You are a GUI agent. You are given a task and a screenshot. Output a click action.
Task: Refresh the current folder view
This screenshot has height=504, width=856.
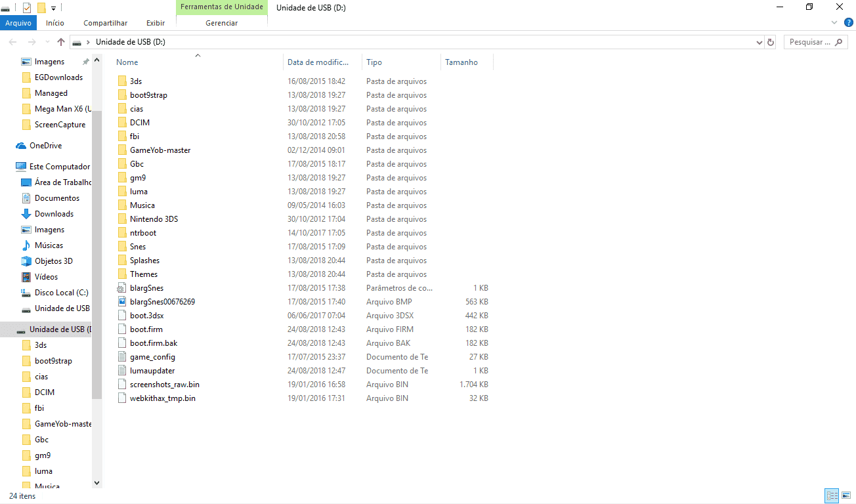(x=771, y=42)
